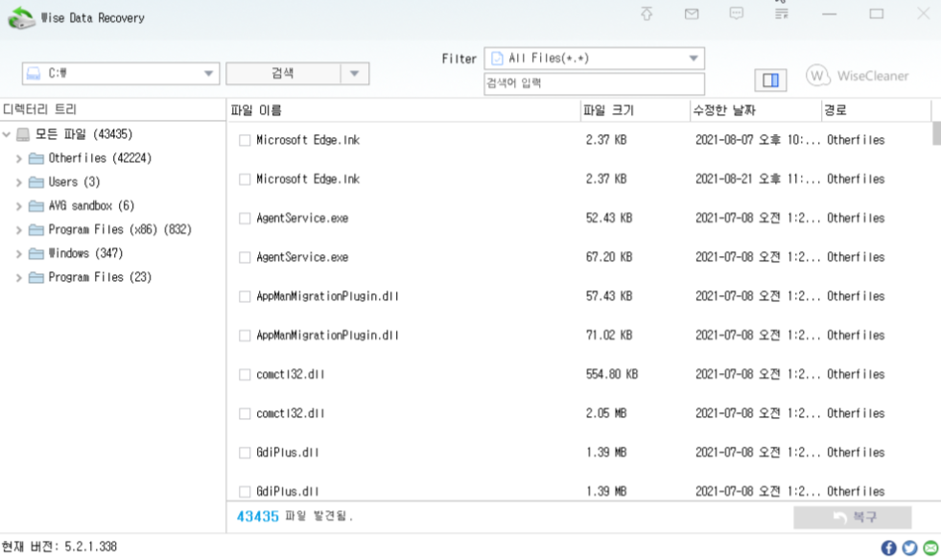Image resolution: width=941 pixels, height=560 pixels.
Task: Open the 검색 button dropdown arrow
Action: click(355, 73)
